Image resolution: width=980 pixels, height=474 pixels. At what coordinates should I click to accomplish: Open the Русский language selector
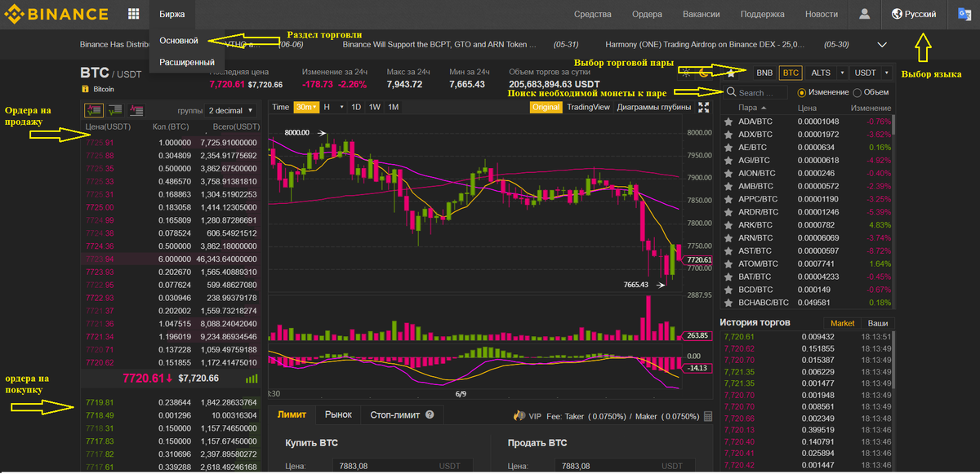tap(914, 14)
